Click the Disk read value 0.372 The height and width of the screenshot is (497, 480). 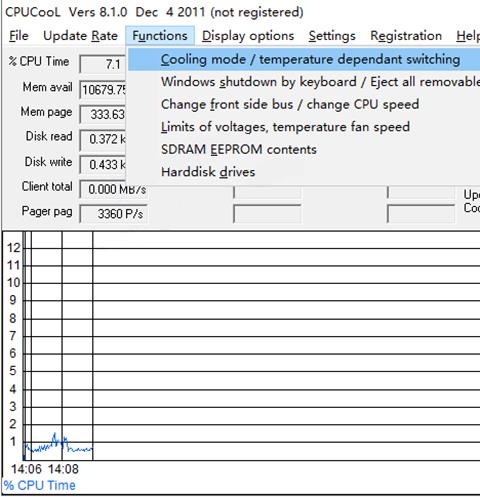point(103,139)
